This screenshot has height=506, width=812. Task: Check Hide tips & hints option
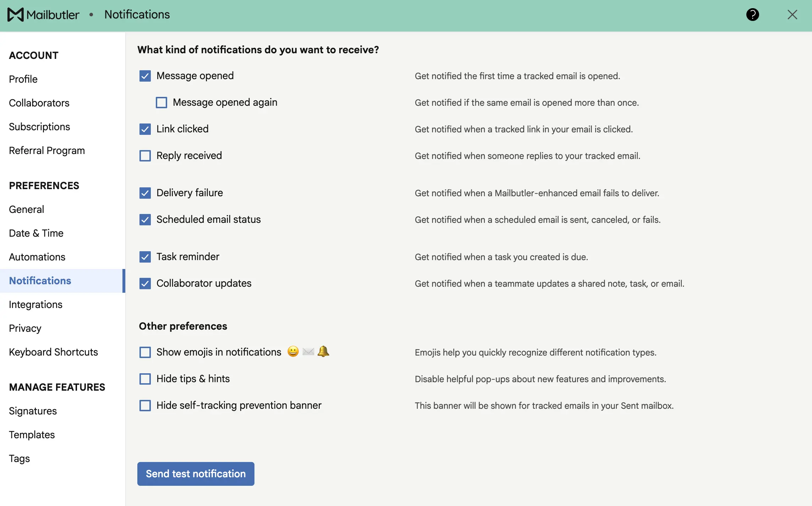[x=145, y=379]
